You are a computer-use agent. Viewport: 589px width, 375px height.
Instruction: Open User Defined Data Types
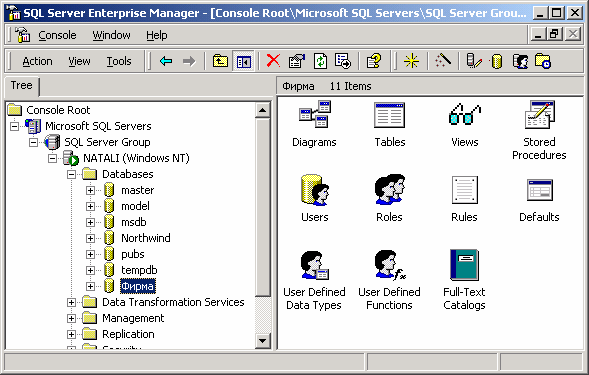[314, 280]
